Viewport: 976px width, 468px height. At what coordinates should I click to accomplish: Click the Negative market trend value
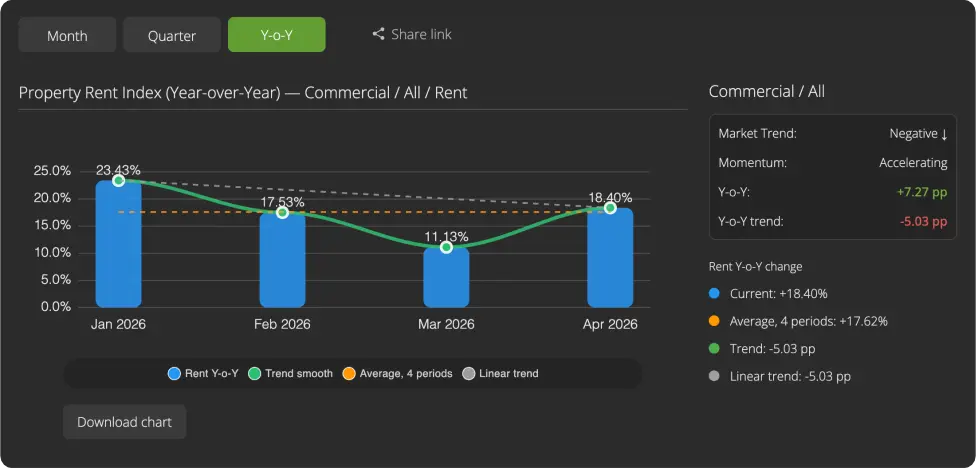coord(918,134)
